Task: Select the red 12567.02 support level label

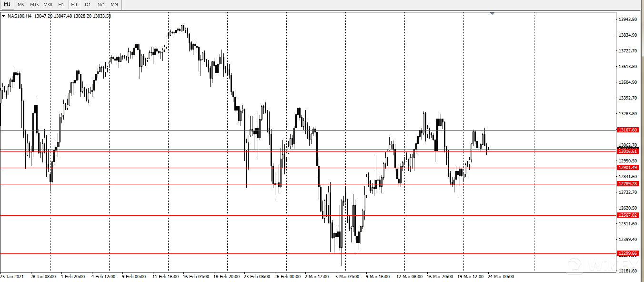Action: (x=627, y=215)
